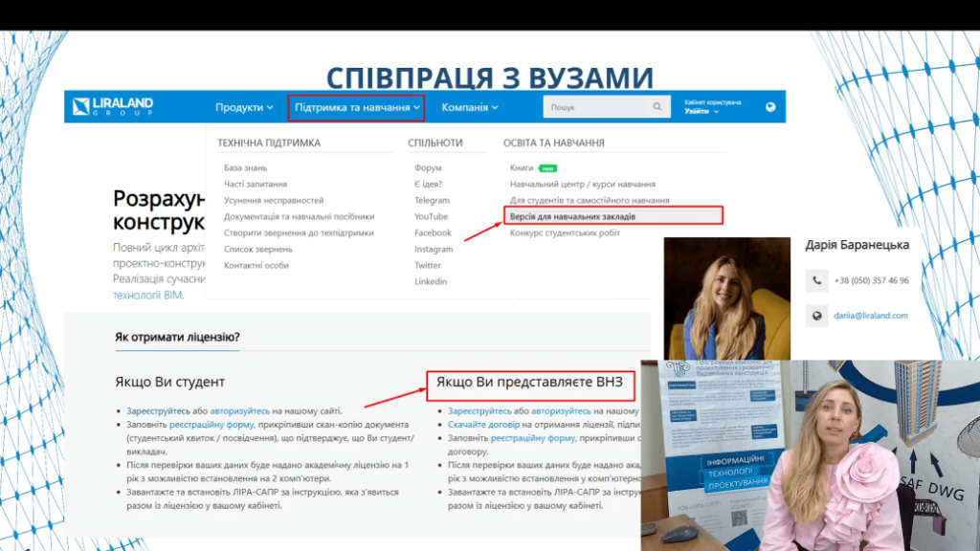Follow the Скачайте договір link
This screenshot has width=980, height=551.
tap(483, 425)
